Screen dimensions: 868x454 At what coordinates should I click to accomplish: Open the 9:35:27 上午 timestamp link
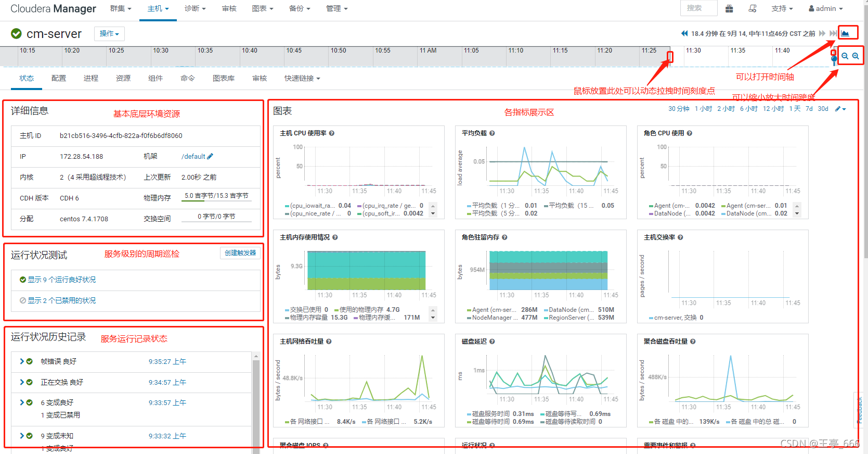[x=167, y=361]
